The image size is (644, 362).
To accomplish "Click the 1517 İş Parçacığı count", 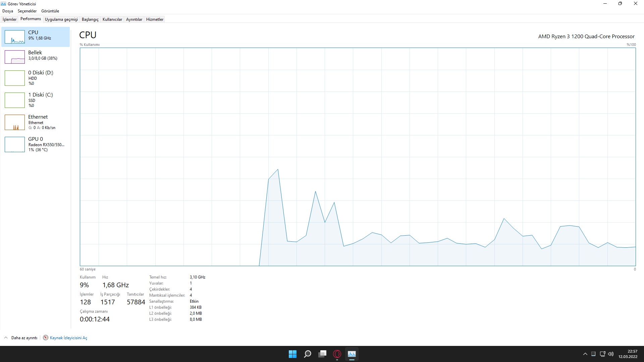I will tap(108, 302).
